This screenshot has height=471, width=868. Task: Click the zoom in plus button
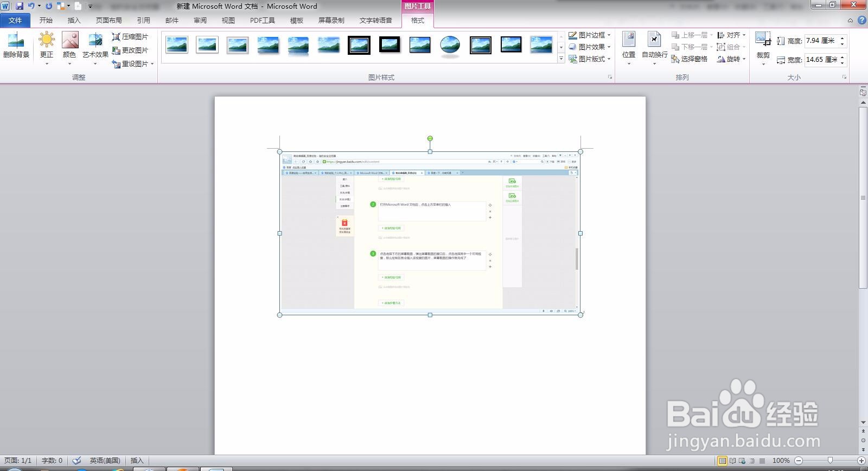point(861,461)
